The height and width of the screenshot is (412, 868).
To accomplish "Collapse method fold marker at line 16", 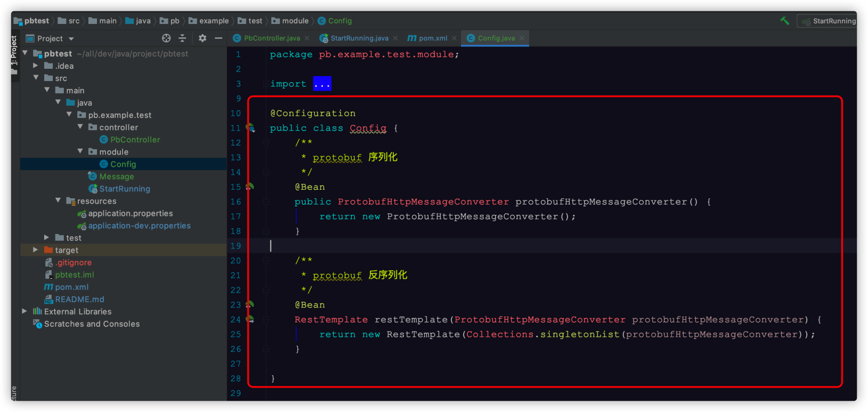I will point(266,201).
